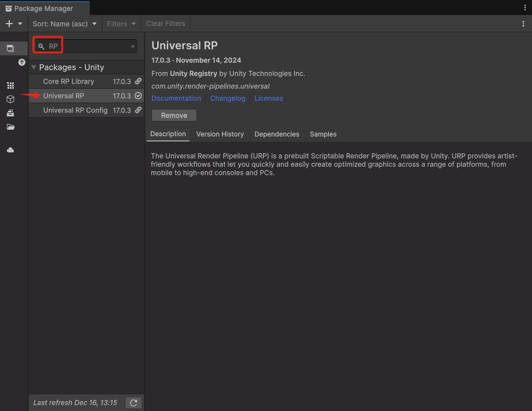Viewport: 532px width, 411px height.
Task: Click the 17.0.3 · November 14, 2024 text
Action: [x=196, y=60]
